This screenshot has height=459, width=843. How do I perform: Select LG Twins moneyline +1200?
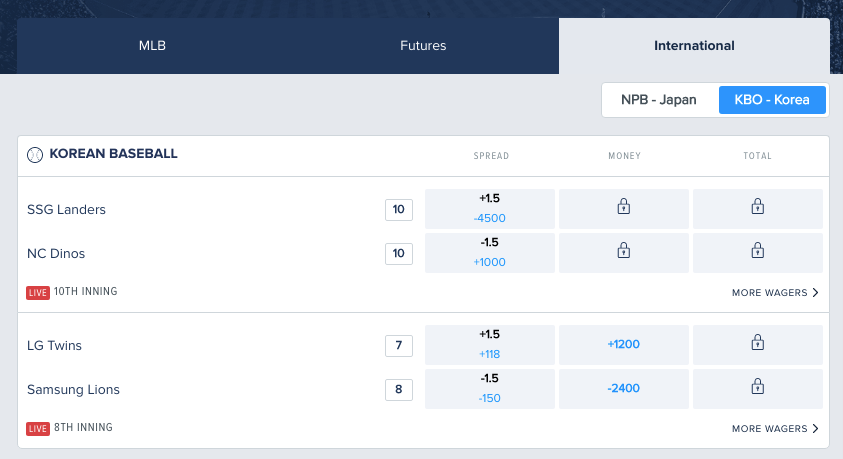click(x=624, y=345)
